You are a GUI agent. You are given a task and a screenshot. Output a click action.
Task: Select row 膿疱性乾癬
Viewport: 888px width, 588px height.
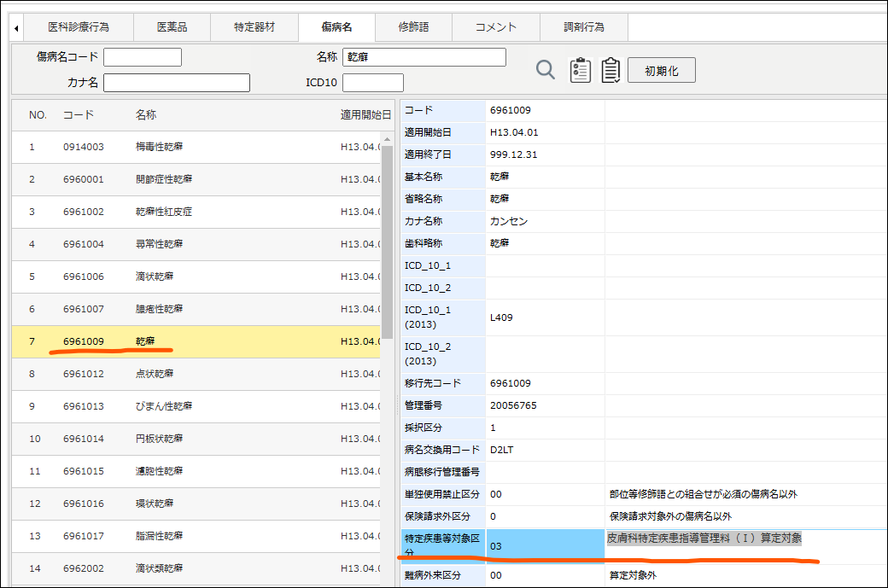(196, 309)
